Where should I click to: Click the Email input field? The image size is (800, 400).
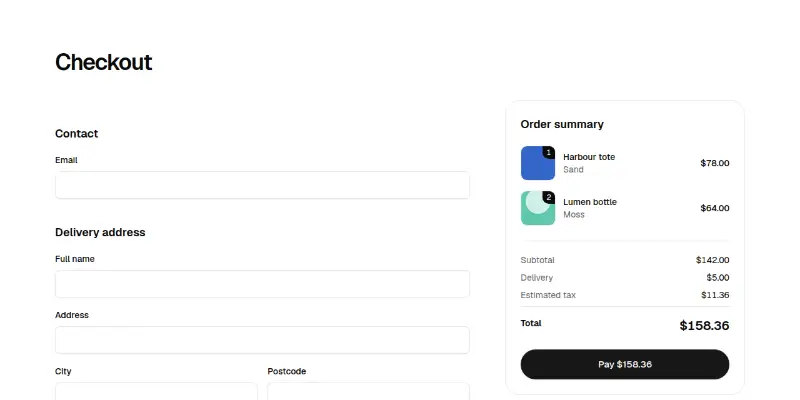[x=262, y=185]
